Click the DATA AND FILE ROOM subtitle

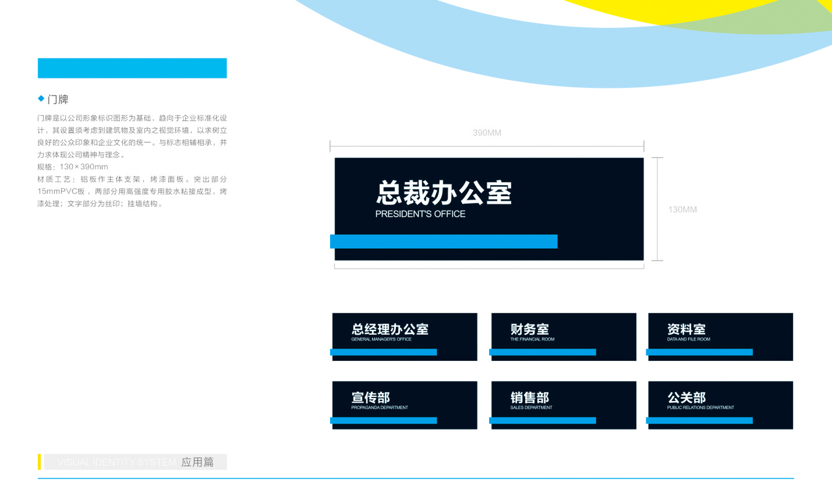click(688, 339)
